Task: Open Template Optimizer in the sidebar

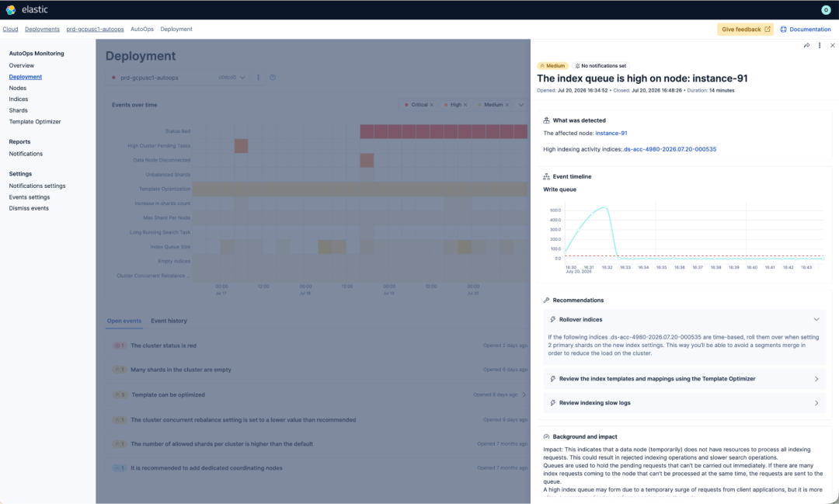Action: [x=35, y=121]
